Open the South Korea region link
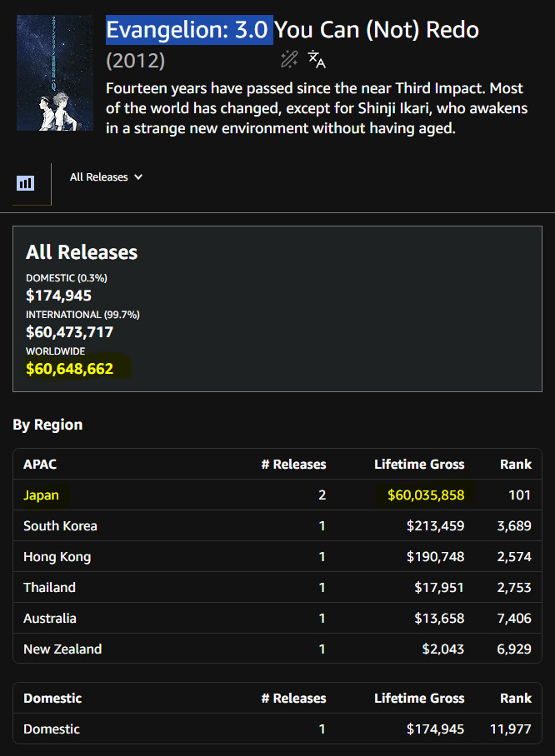This screenshot has width=555, height=756. pyautogui.click(x=60, y=525)
